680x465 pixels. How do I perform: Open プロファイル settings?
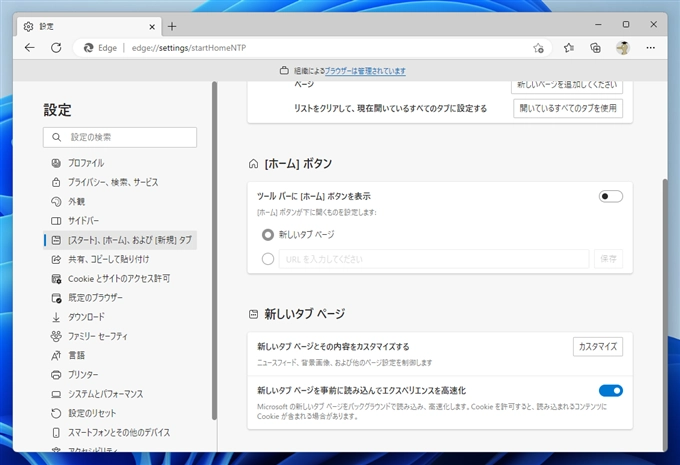pyautogui.click(x=121, y=163)
